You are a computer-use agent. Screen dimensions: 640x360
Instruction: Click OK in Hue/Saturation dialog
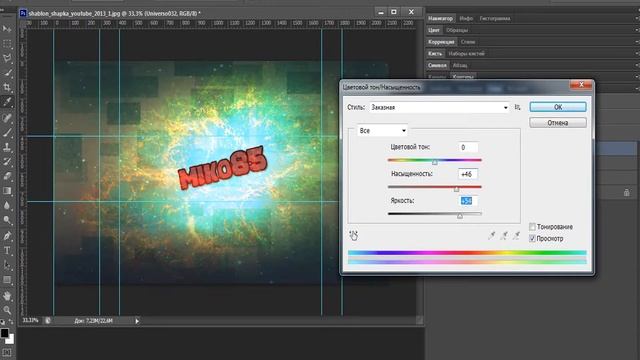click(558, 107)
